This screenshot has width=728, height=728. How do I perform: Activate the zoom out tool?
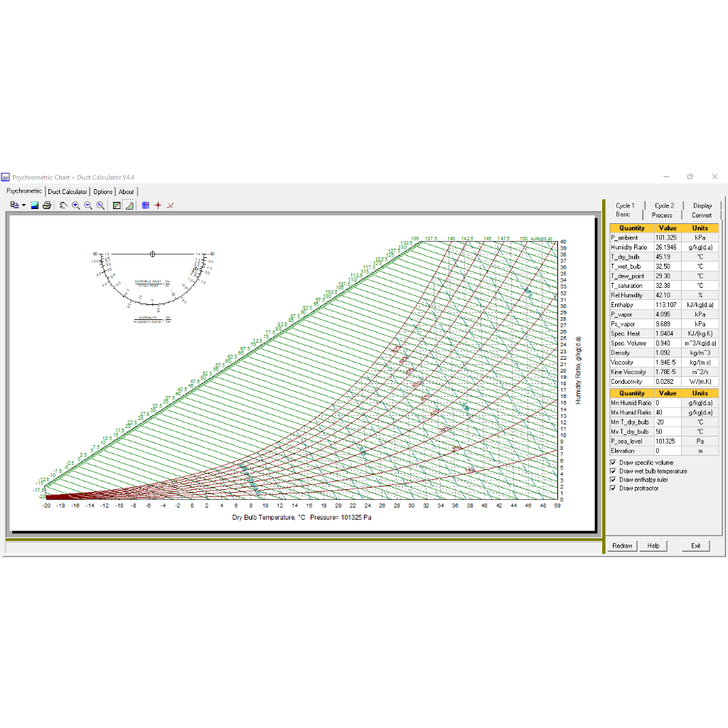tap(88, 205)
